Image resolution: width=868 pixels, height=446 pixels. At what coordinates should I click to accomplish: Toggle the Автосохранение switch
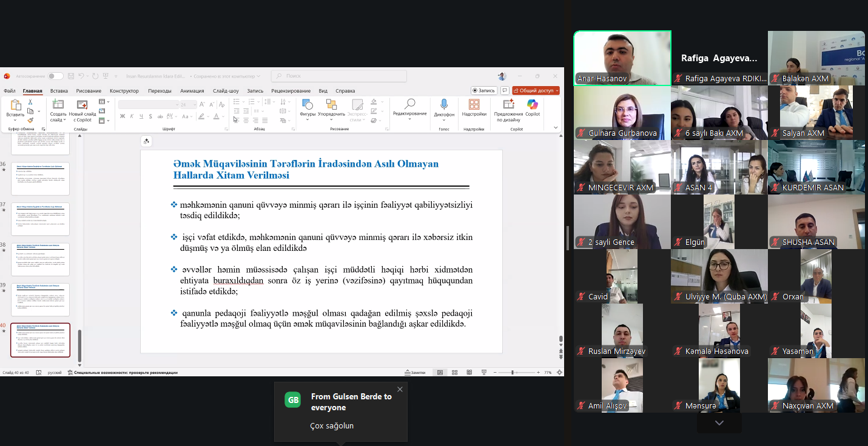55,76
